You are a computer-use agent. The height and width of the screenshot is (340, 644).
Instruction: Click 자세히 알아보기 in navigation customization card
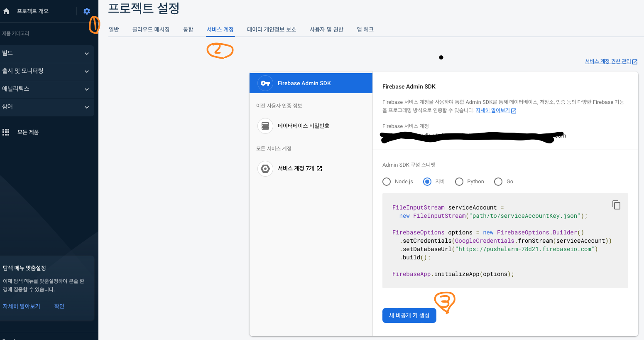point(22,306)
